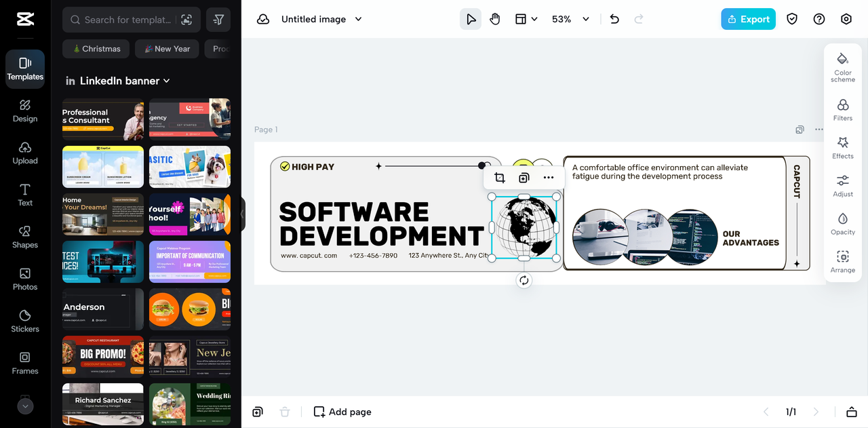
Task: Open the Opacity control
Action: pyautogui.click(x=843, y=224)
